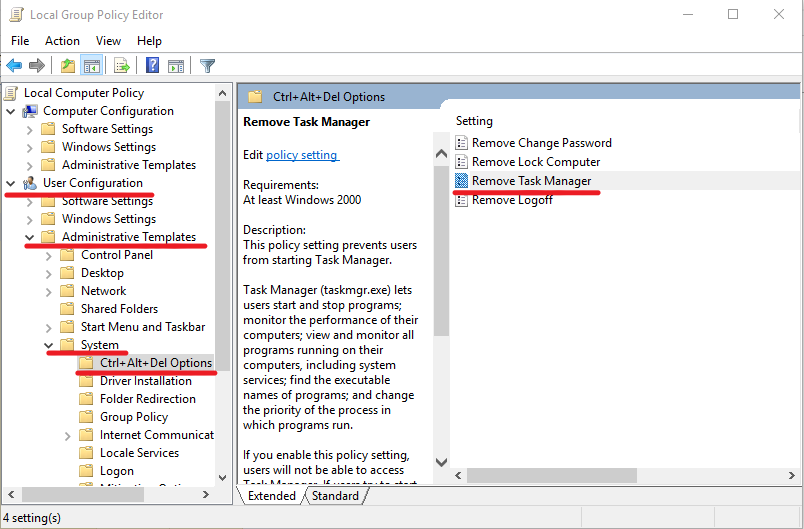Screen dimensions: 804x529
Task: Toggle Show/Hide Console Tree icon
Action: click(92, 66)
